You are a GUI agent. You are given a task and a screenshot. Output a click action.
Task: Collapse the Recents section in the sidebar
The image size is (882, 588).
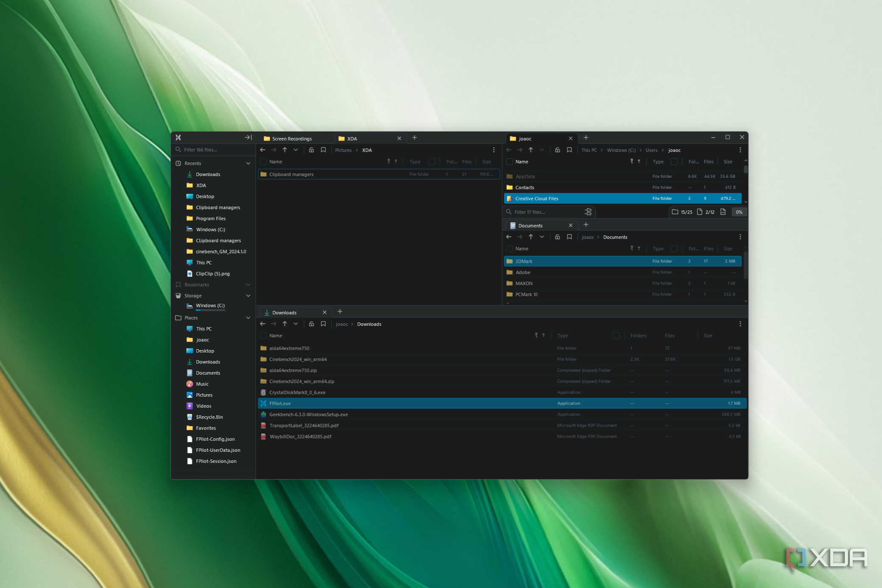(x=248, y=163)
